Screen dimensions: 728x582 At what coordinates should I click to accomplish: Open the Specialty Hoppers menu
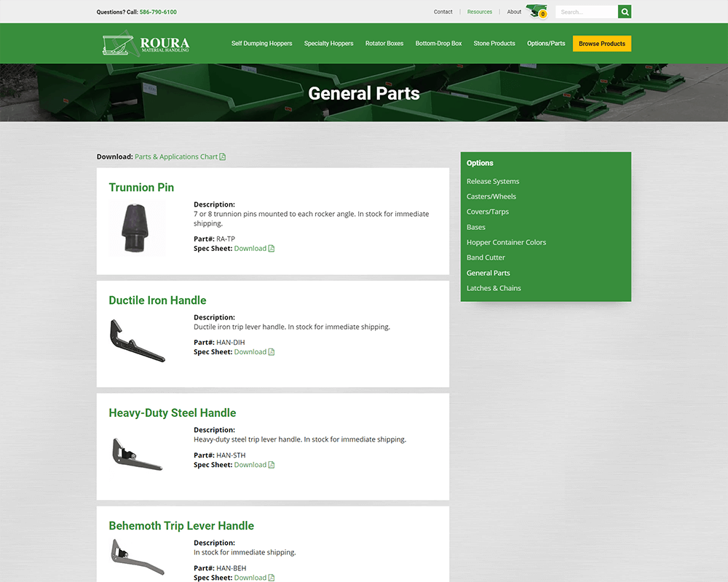coord(328,44)
